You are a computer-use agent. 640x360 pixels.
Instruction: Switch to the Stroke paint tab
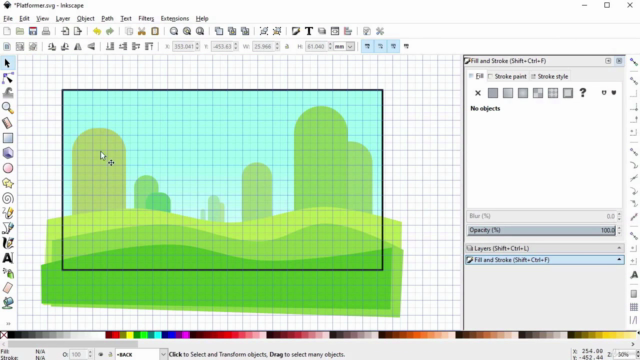(x=507, y=76)
